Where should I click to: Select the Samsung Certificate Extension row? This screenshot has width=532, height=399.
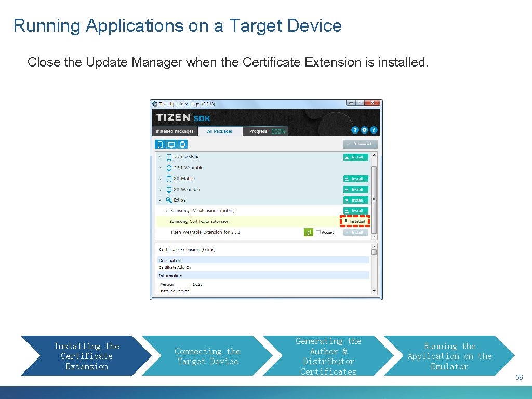(263, 221)
